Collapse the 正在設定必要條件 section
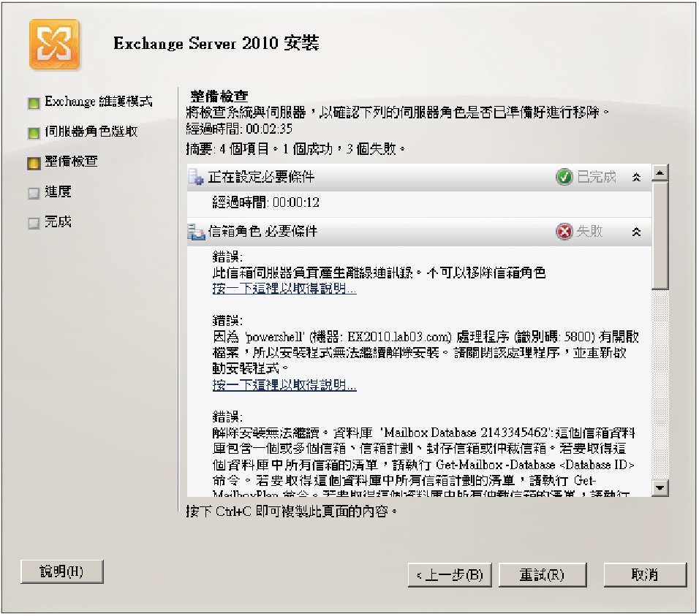The height and width of the screenshot is (616, 699). [637, 178]
